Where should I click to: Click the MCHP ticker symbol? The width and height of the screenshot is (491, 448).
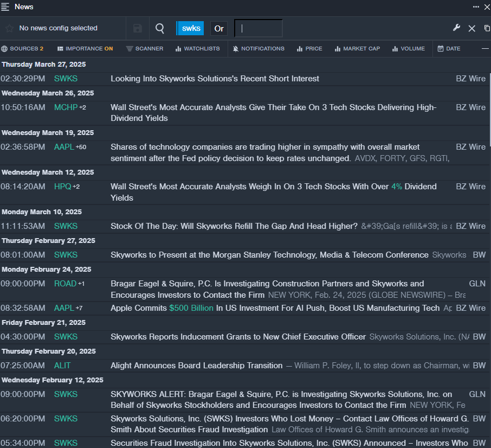66,107
